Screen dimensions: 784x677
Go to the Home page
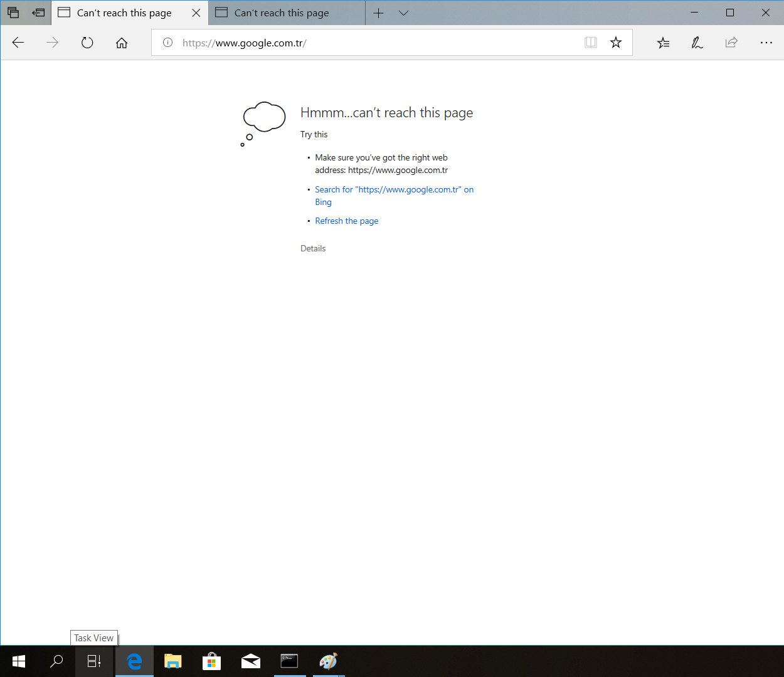tap(122, 43)
